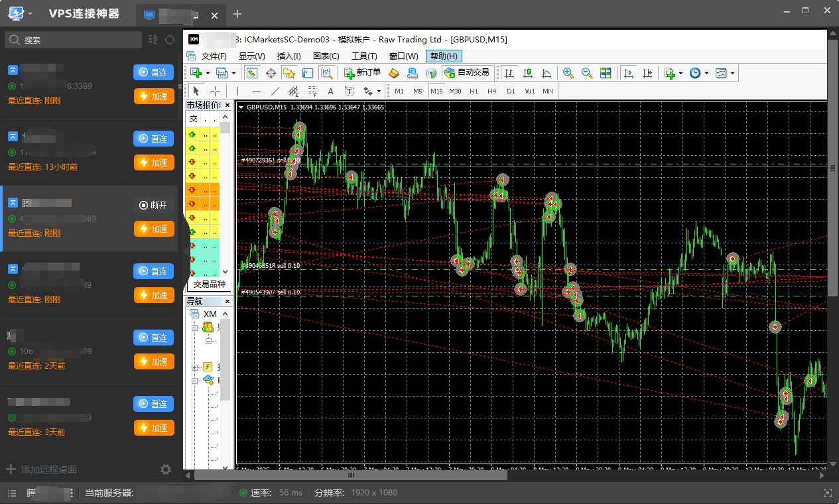Click 直连 for 3天前 server
The width and height of the screenshot is (839, 504).
(x=153, y=404)
